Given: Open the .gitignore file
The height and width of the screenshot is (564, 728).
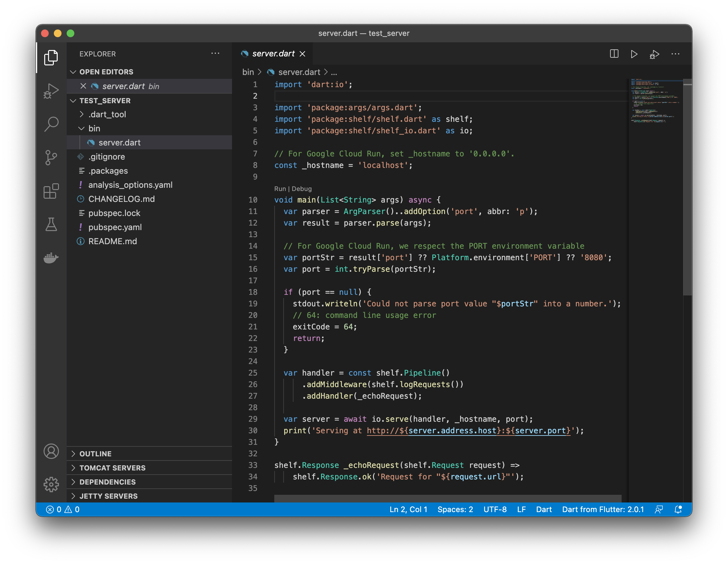Looking at the screenshot, I should point(150,157).
